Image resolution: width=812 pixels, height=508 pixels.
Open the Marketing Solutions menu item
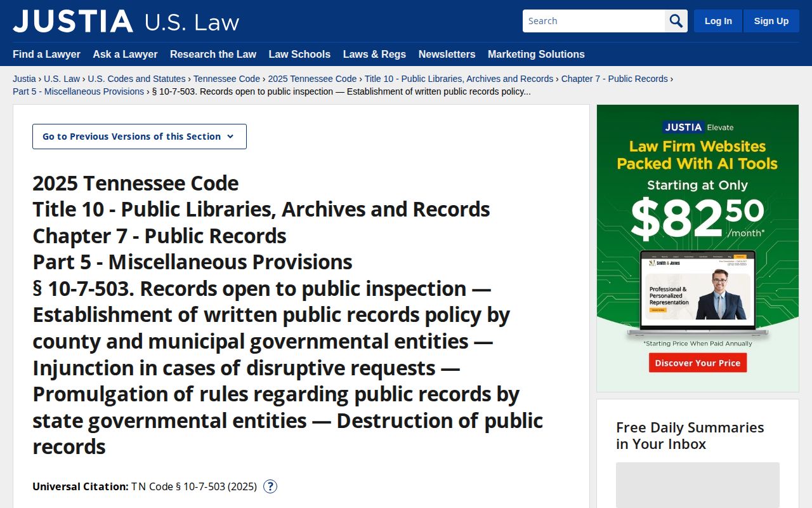point(536,54)
